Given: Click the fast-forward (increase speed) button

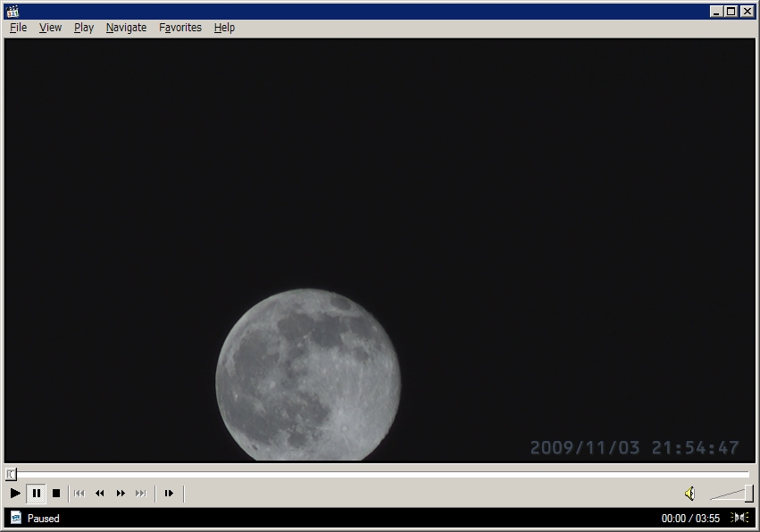Looking at the screenshot, I should 121,493.
